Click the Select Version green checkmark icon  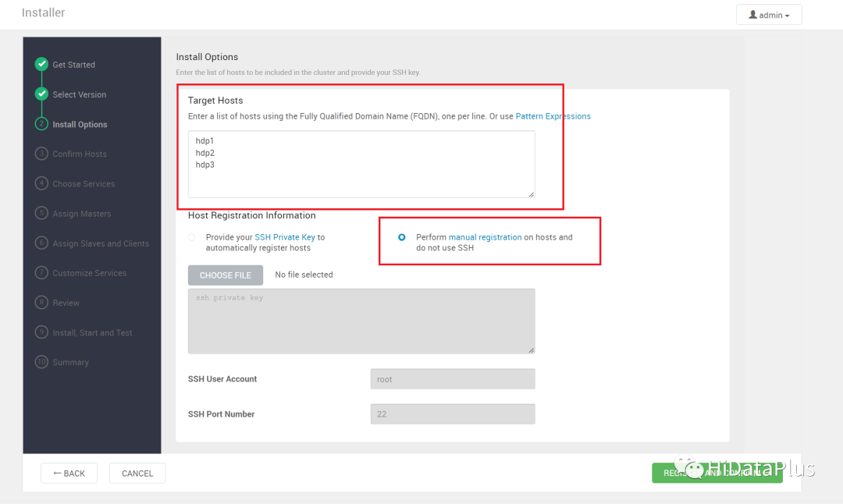coord(41,94)
